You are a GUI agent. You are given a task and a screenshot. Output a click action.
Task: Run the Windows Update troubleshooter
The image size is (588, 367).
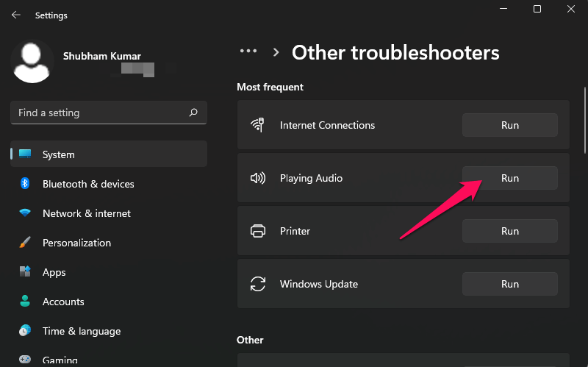tap(509, 284)
